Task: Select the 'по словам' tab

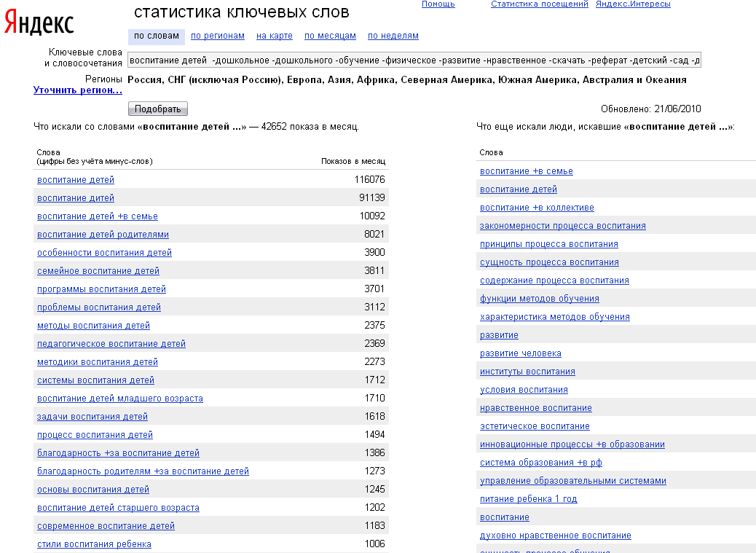Action: point(156,36)
